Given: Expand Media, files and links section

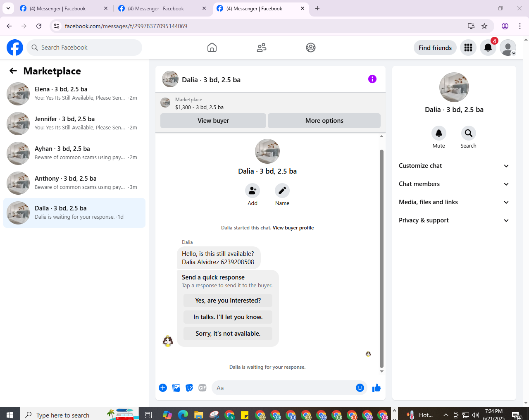Looking at the screenshot, I should [x=454, y=202].
